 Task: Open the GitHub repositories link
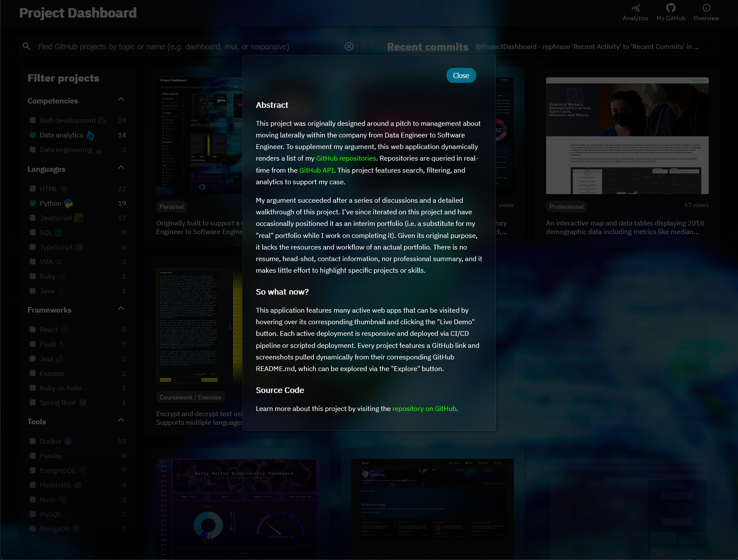pyautogui.click(x=346, y=158)
